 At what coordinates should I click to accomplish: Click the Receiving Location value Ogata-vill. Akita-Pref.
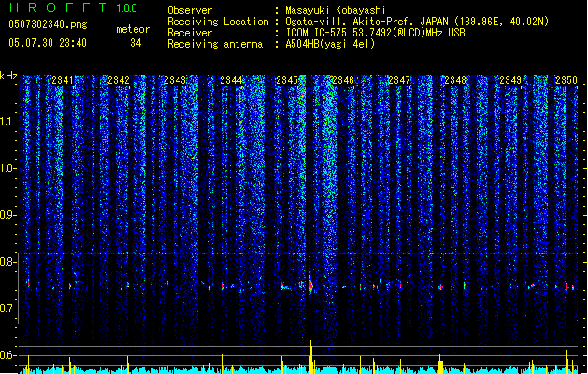pyautogui.click(x=347, y=22)
